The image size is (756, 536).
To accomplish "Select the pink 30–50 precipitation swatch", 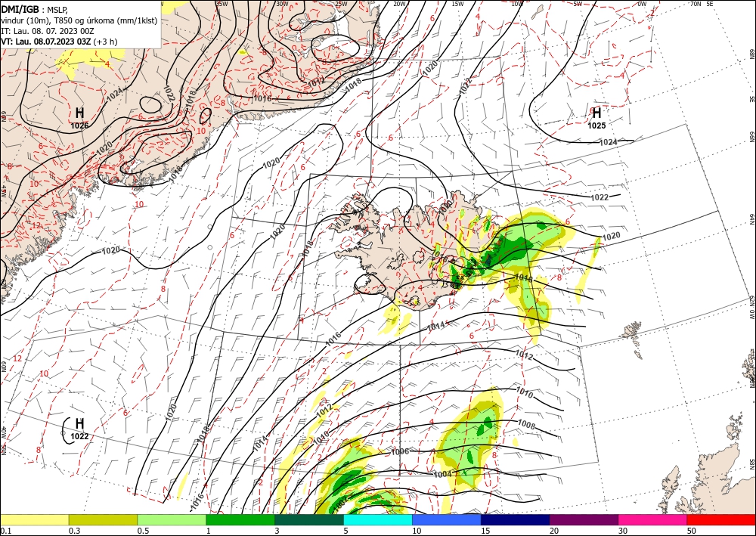I will tap(652, 519).
